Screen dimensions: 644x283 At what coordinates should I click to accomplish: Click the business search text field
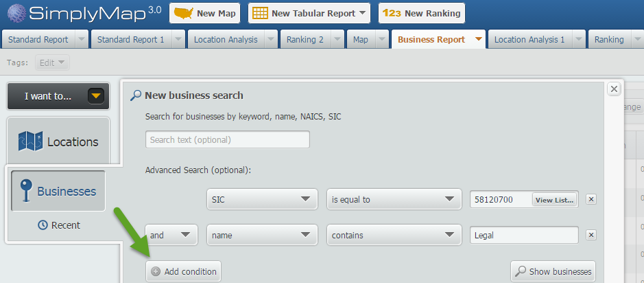pyautogui.click(x=227, y=139)
